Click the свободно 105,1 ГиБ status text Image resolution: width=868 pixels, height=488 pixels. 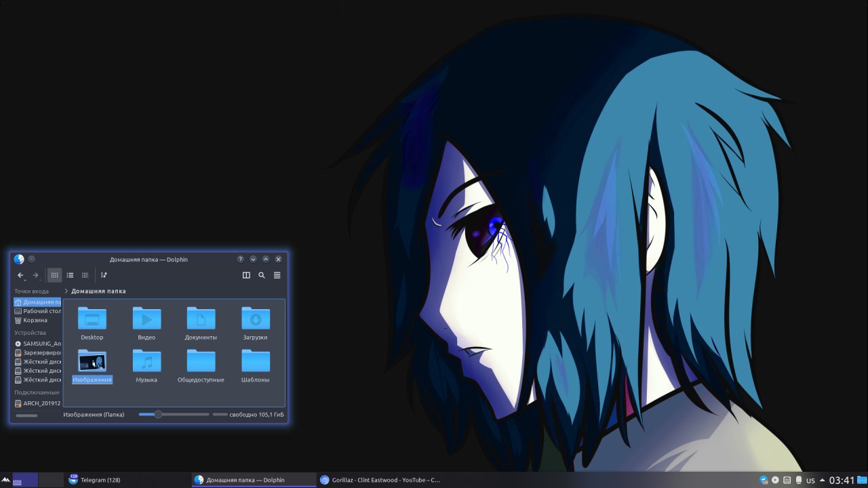pyautogui.click(x=256, y=414)
